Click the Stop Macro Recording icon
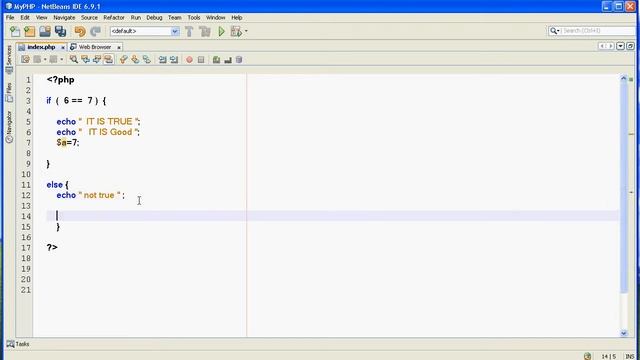 (x=201, y=60)
